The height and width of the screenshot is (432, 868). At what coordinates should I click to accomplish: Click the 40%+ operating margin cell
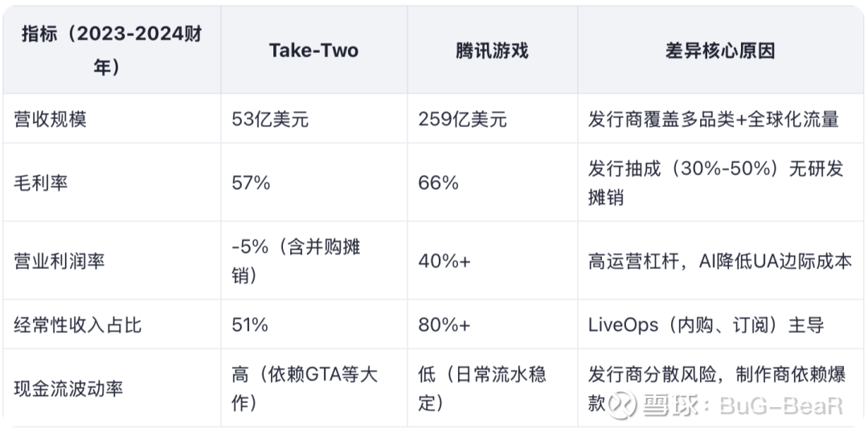click(444, 261)
